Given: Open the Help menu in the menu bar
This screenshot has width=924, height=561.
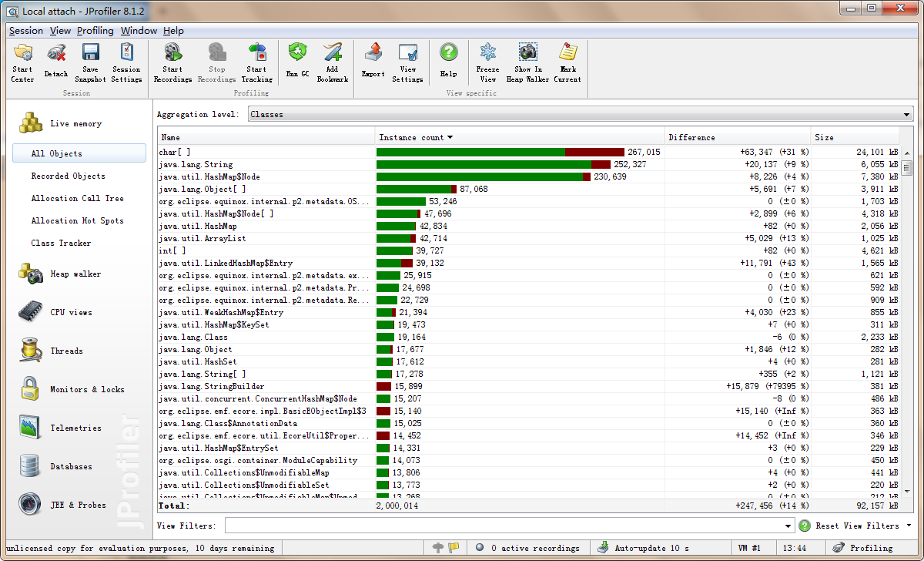Looking at the screenshot, I should tap(174, 31).
